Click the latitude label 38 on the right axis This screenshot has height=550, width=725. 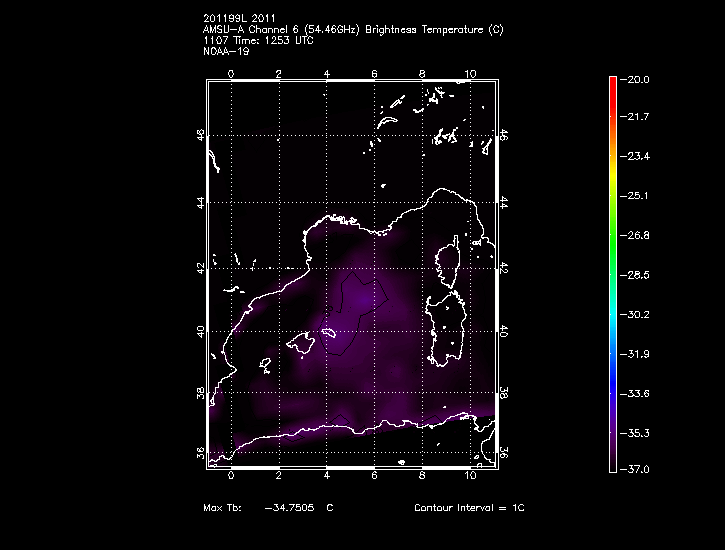click(504, 394)
